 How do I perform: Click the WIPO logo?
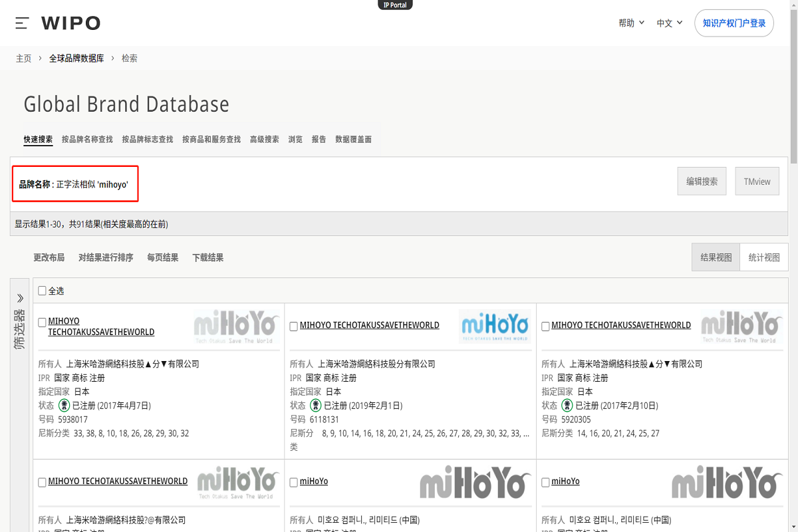click(x=70, y=23)
